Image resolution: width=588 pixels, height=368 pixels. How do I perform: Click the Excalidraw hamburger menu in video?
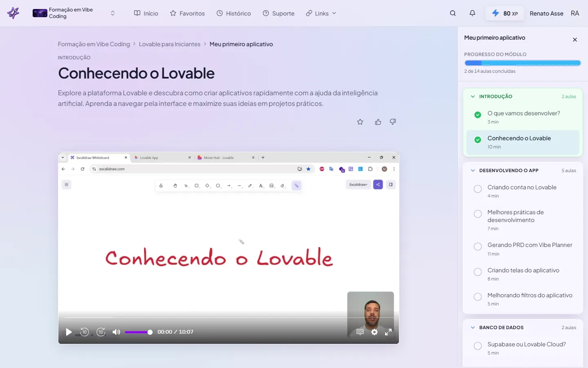pyautogui.click(x=67, y=185)
